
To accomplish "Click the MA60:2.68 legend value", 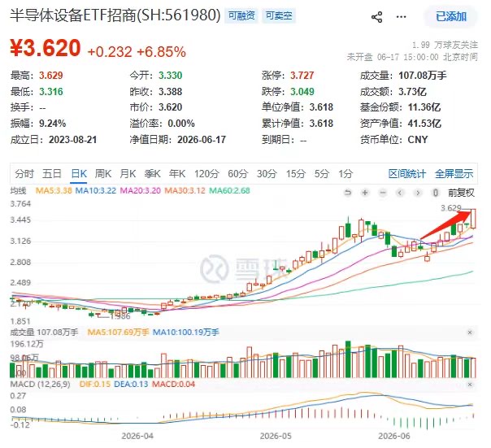I will [x=229, y=190].
